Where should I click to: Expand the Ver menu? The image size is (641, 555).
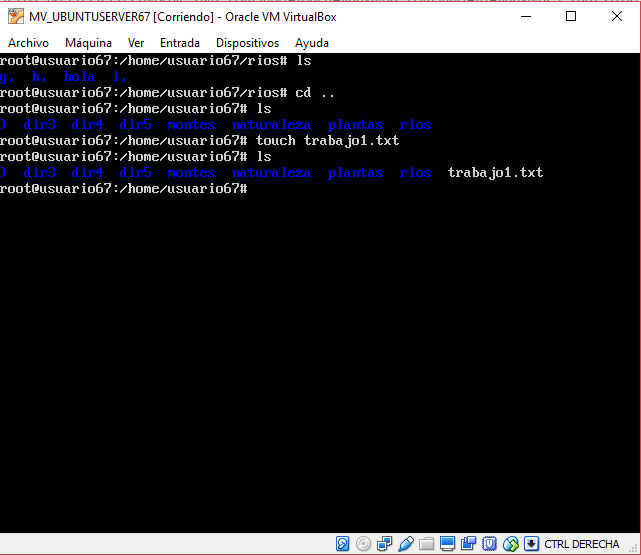(136, 43)
